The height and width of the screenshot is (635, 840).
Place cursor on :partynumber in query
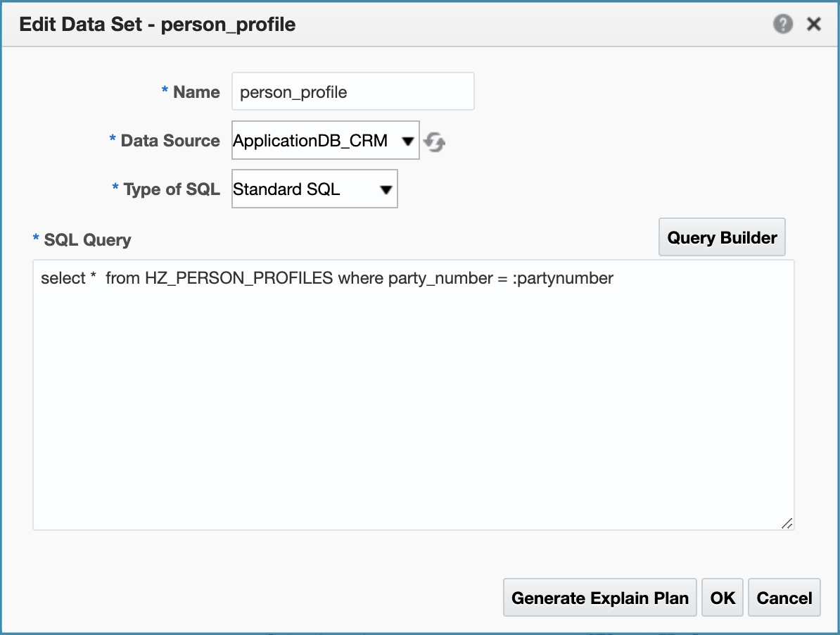point(563,279)
